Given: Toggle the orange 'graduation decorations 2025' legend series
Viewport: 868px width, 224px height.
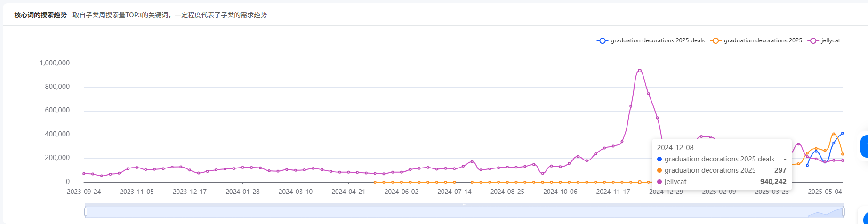Looking at the screenshot, I should pos(756,40).
